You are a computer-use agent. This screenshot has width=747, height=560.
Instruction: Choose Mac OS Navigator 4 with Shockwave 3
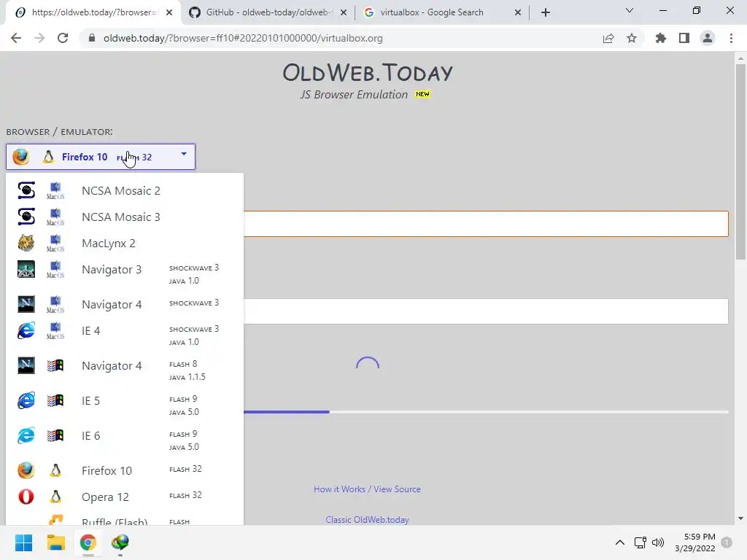coord(124,304)
